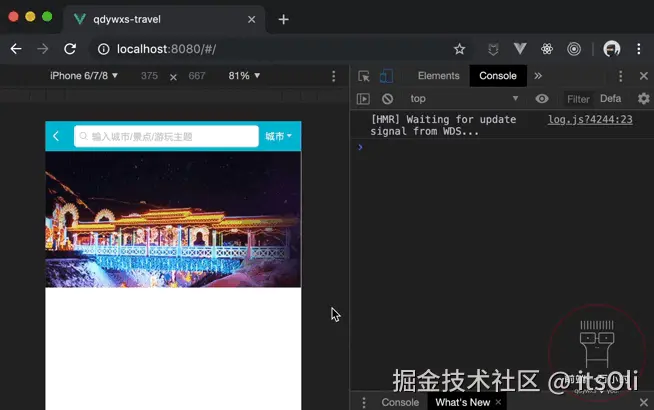
Task: Open the shield extension icon
Action: 493,49
